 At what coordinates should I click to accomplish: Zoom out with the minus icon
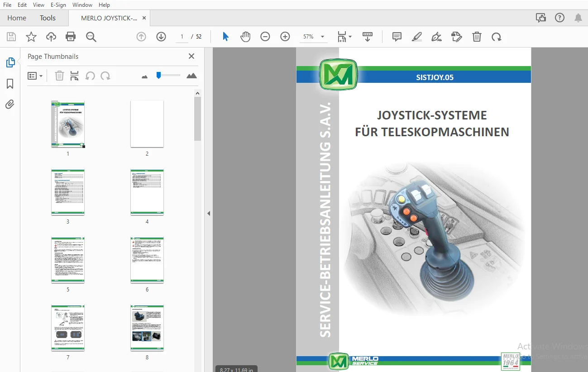click(x=265, y=37)
